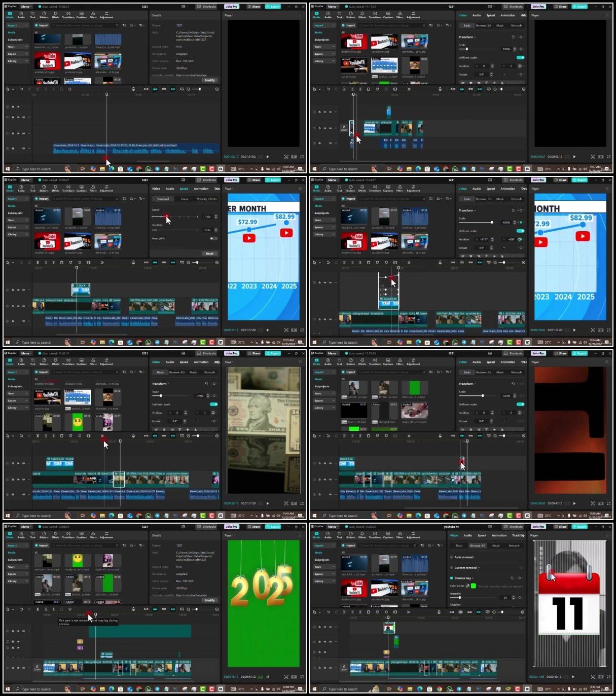Select the Velocity effects tab
This screenshot has height=696, width=616.
tap(206, 199)
